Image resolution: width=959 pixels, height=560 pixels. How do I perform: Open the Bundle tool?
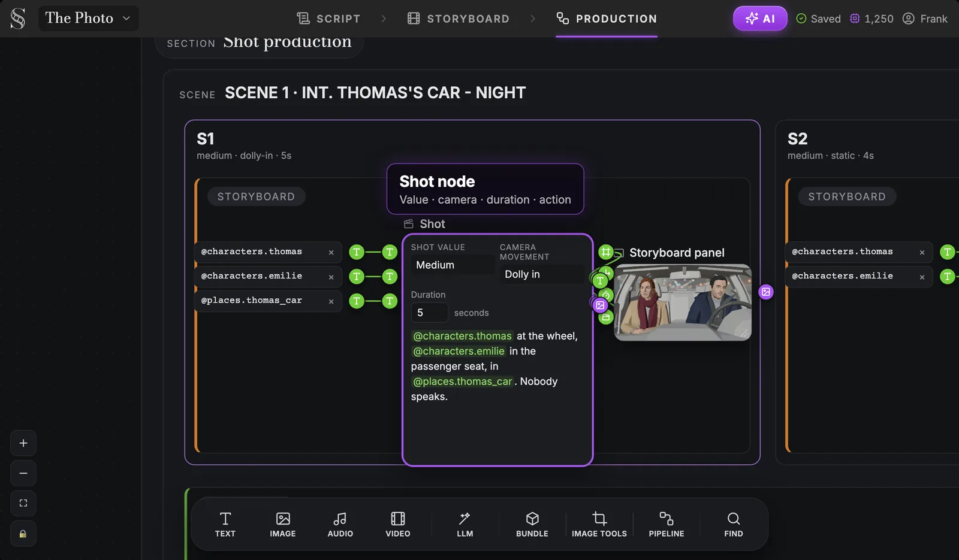tap(532, 524)
